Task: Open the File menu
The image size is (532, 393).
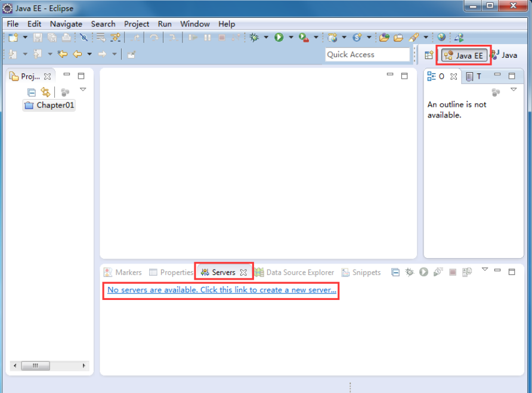Action: pyautogui.click(x=13, y=24)
